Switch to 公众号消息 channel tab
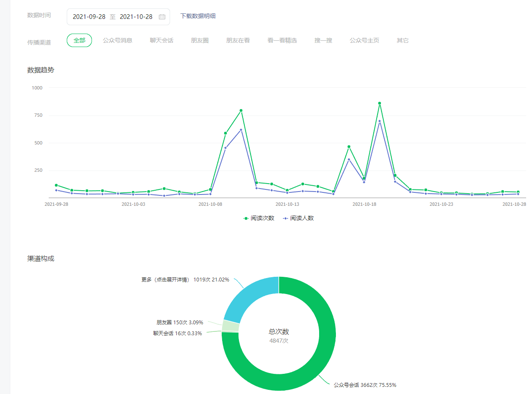 pyautogui.click(x=118, y=40)
